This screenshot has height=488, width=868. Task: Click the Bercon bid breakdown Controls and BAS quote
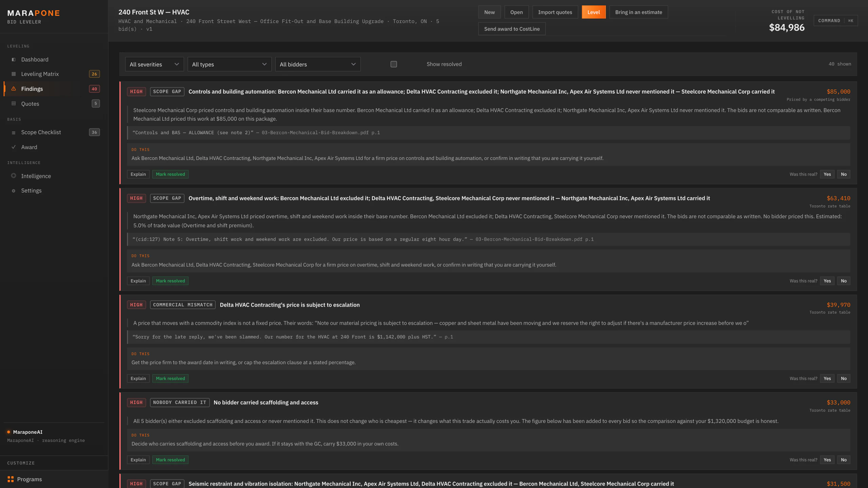coord(489,133)
